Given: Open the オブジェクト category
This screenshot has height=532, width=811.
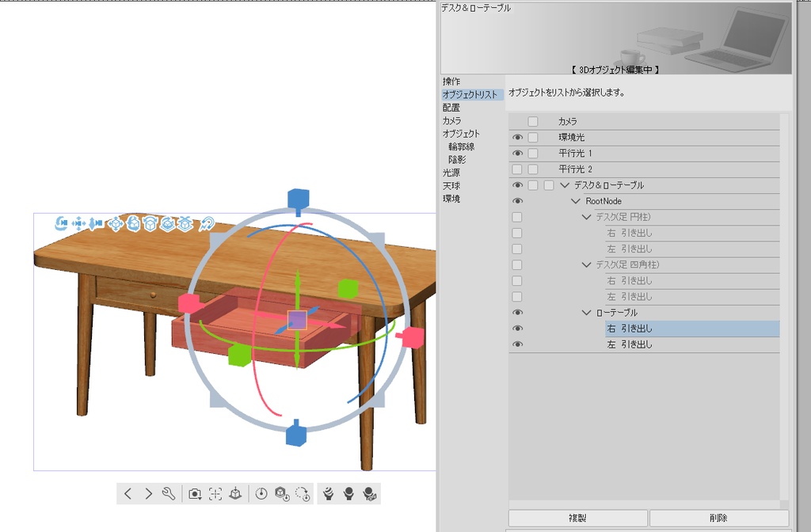Looking at the screenshot, I should point(462,133).
